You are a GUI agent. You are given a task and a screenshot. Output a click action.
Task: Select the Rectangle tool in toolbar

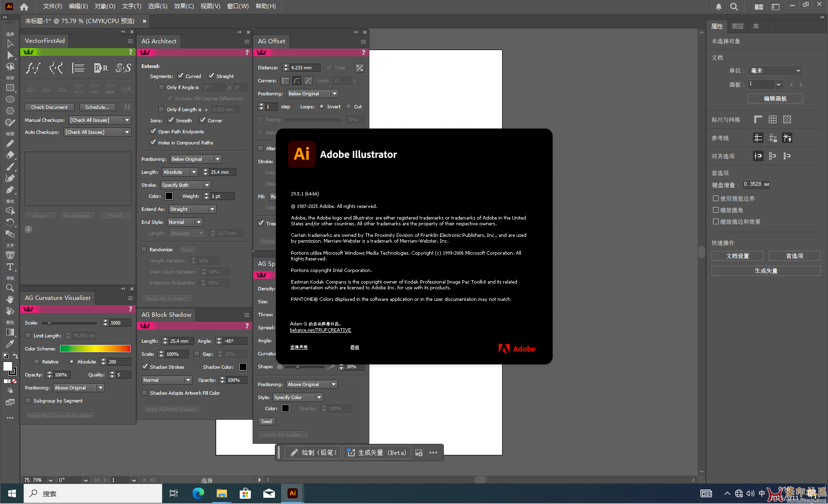click(10, 88)
